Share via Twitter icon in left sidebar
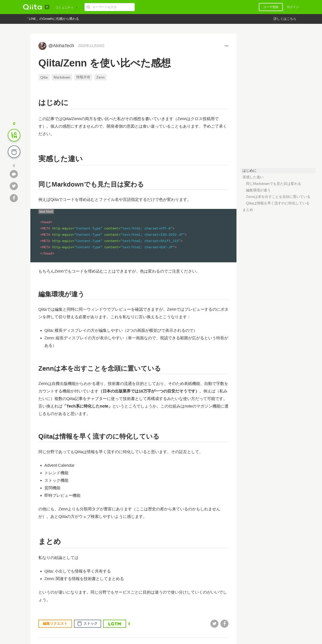 click(x=14, y=186)
